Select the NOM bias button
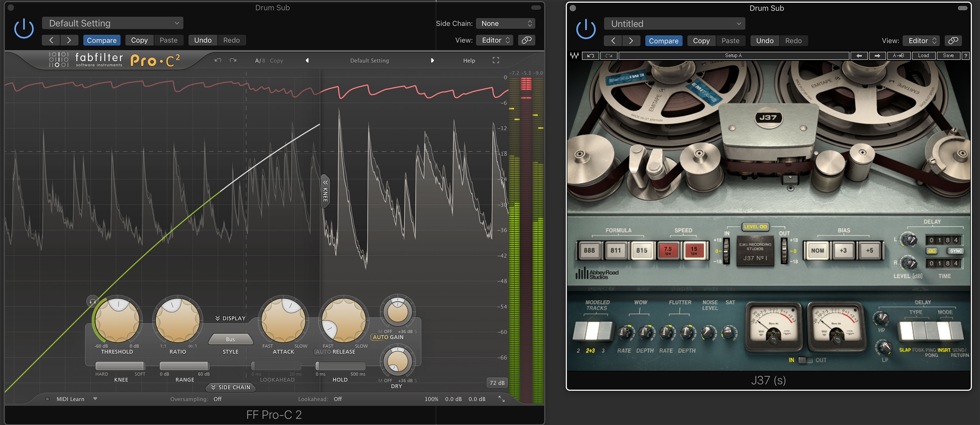This screenshot has height=425, width=980. (x=817, y=250)
